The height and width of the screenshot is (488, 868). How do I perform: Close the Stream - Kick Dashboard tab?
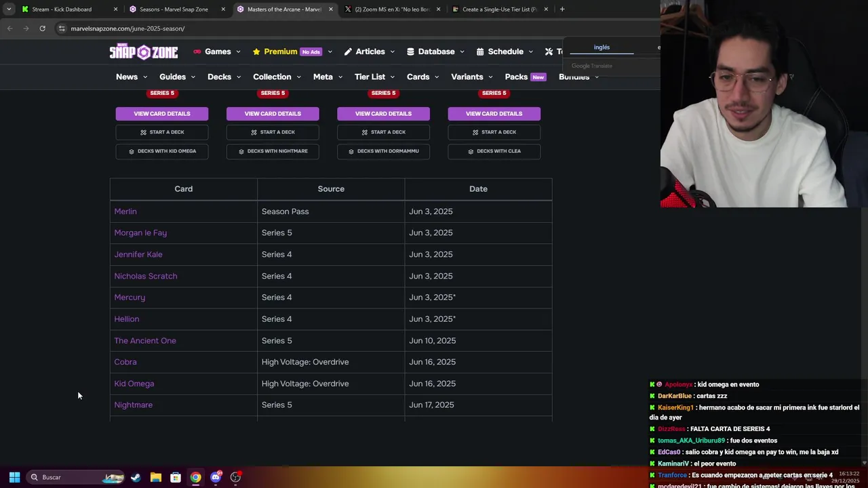click(115, 9)
